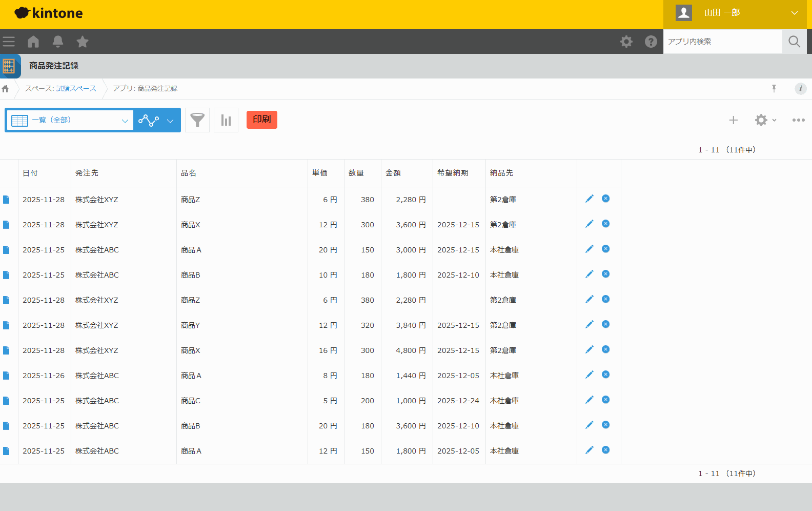
Task: Click the red 印刷 button
Action: (261, 120)
